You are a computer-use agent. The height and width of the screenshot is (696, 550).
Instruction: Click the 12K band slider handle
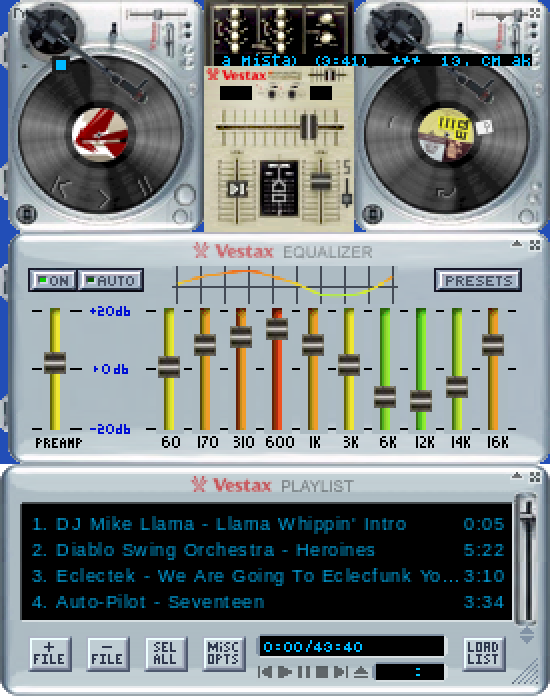pyautogui.click(x=421, y=401)
